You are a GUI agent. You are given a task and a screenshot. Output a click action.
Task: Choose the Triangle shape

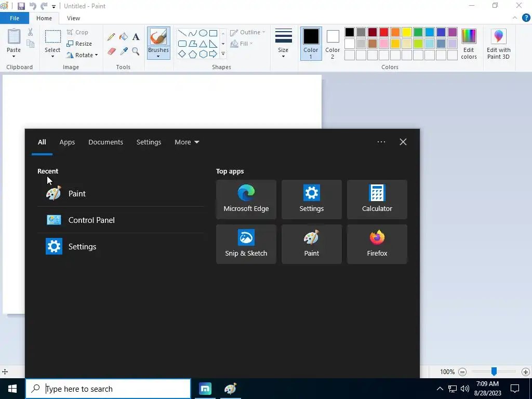[x=203, y=44]
